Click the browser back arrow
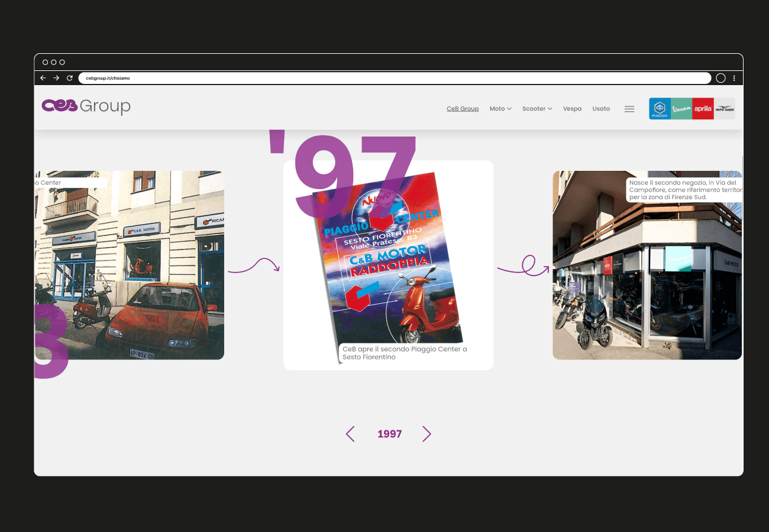Screen dimensions: 769x532 (x=43, y=78)
